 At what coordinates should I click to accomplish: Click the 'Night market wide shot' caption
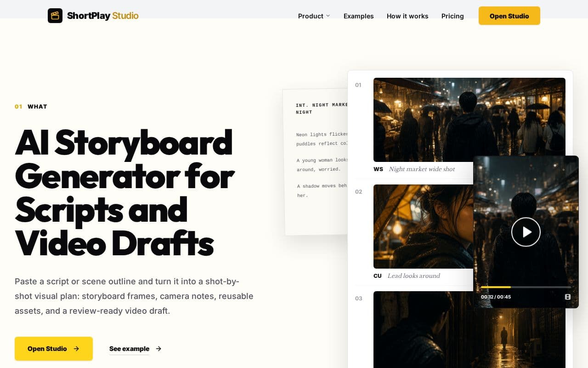tap(422, 169)
